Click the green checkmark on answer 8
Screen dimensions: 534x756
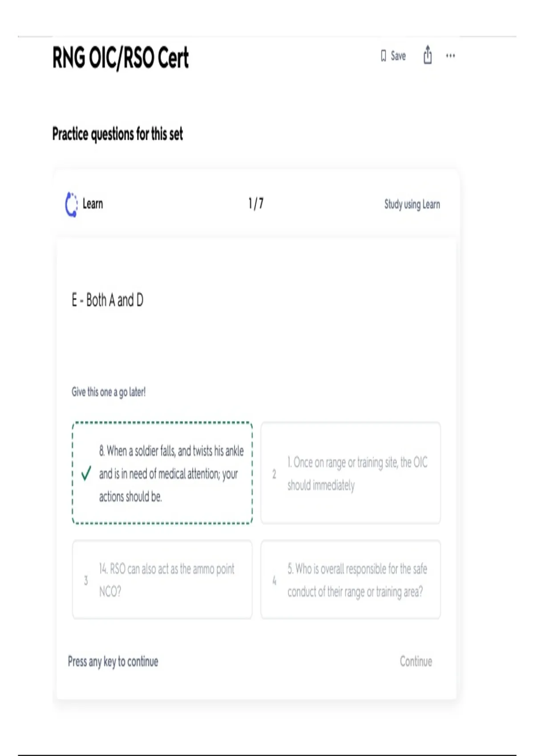pos(86,474)
